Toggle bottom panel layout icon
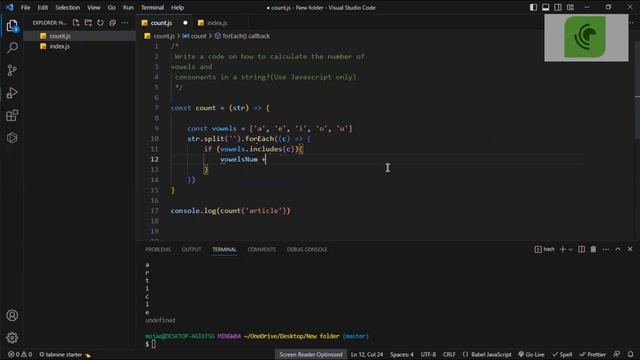640x360 pixels. [x=545, y=7]
